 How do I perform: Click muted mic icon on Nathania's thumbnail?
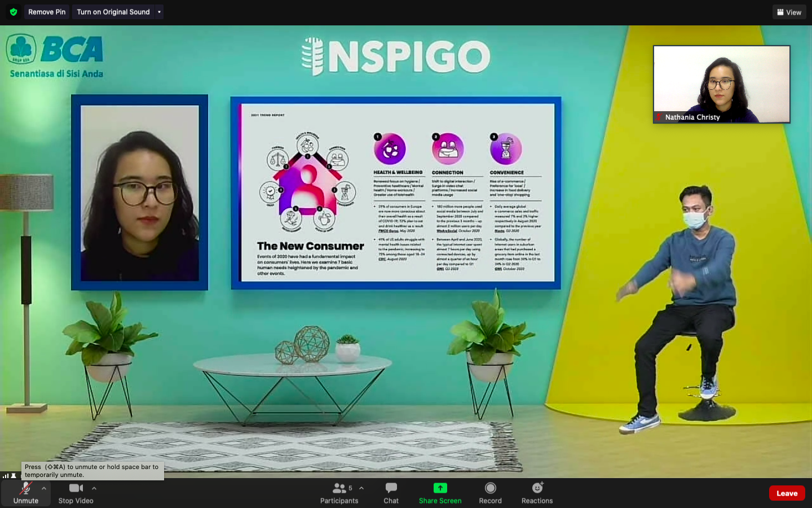tap(658, 117)
